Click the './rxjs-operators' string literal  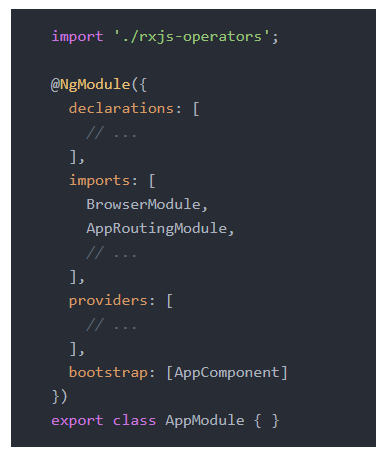[192, 36]
